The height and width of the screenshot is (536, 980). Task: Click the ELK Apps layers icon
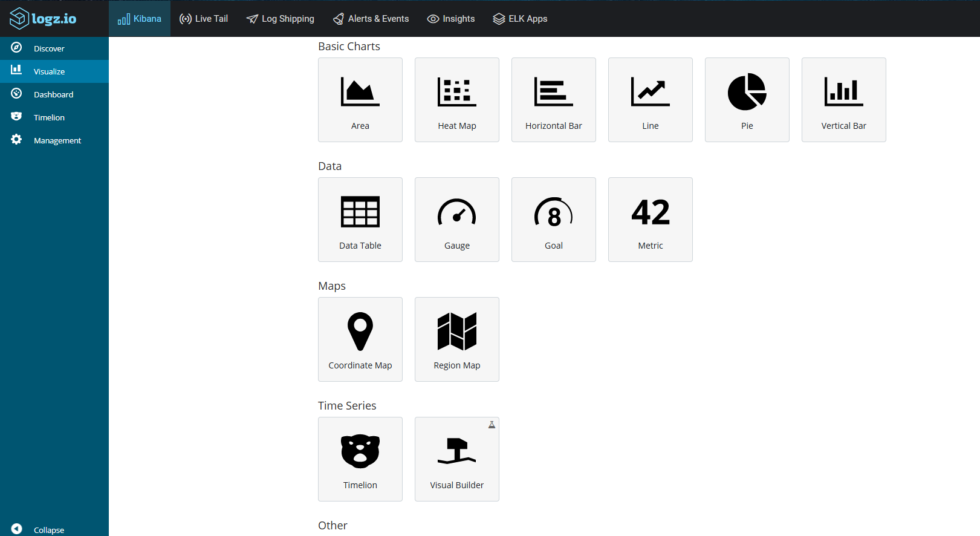499,19
